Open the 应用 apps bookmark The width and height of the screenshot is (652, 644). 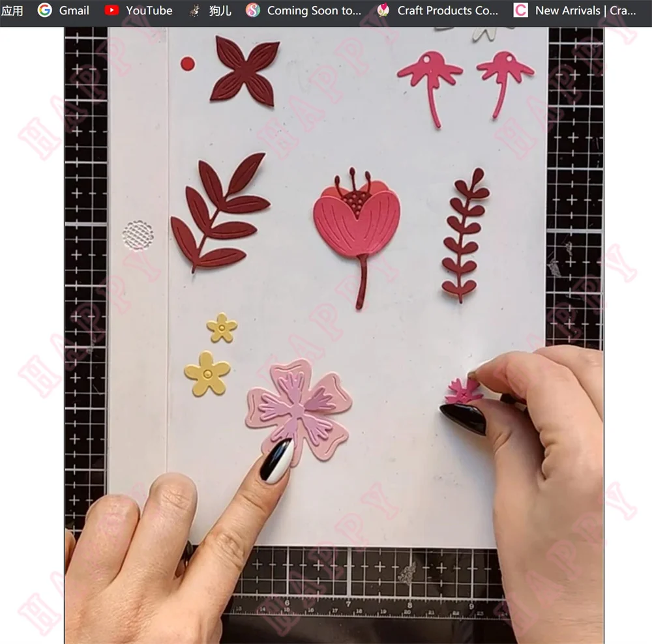(x=12, y=10)
